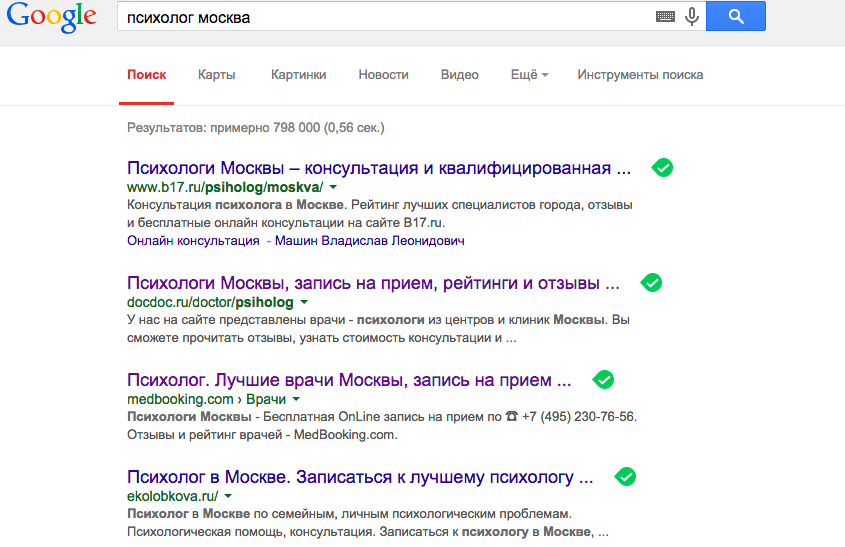Click the blue search magnifier button
This screenshot has width=845, height=547.
(x=736, y=16)
